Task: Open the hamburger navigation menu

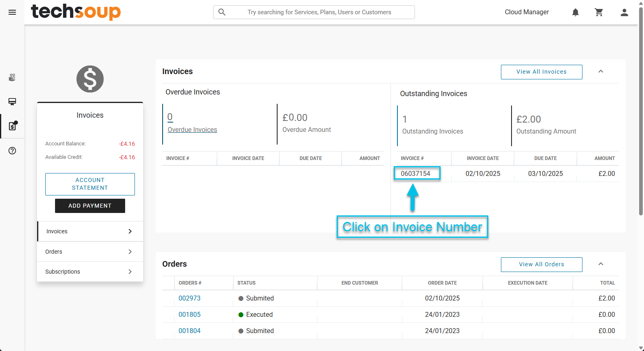Action: click(x=12, y=12)
